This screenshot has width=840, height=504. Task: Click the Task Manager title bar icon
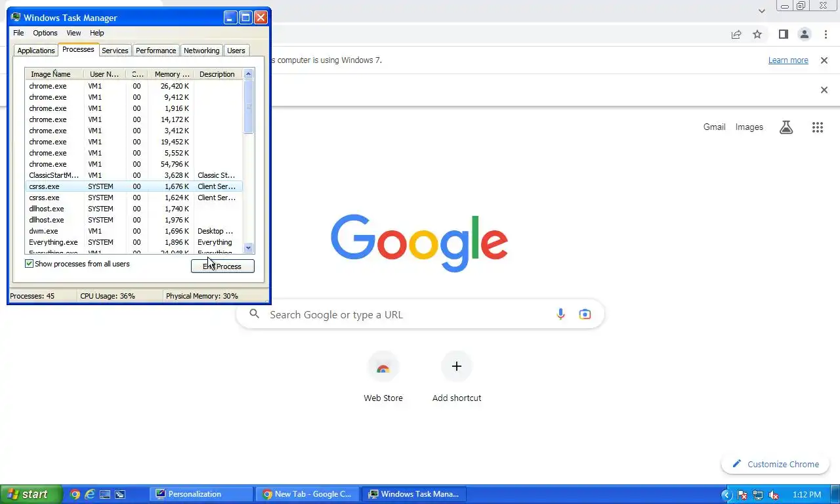pyautogui.click(x=16, y=18)
